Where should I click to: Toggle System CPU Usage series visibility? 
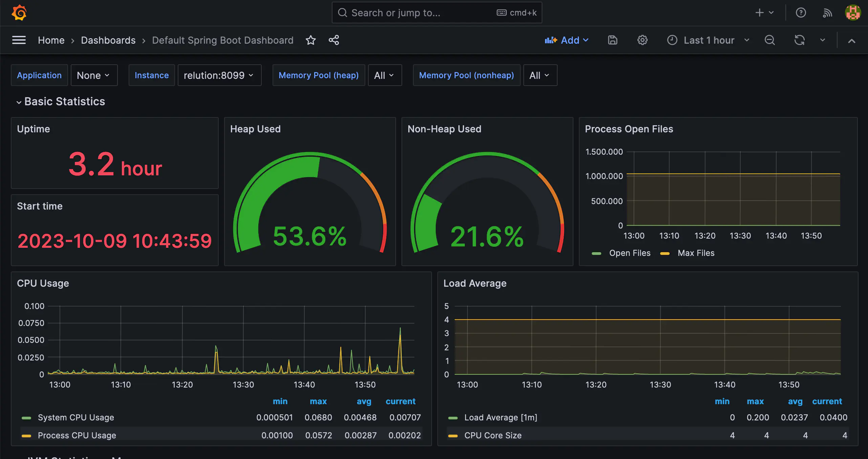[x=76, y=417]
